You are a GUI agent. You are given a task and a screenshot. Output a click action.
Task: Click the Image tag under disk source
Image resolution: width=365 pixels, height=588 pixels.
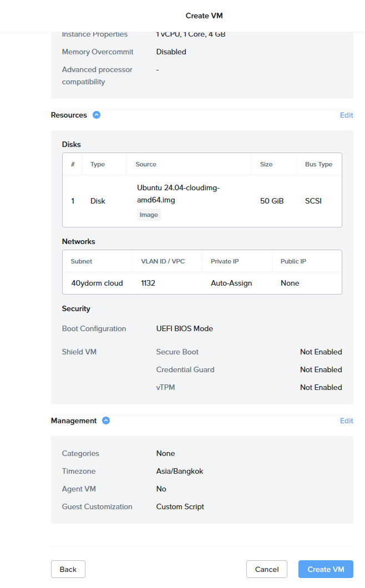pos(149,215)
